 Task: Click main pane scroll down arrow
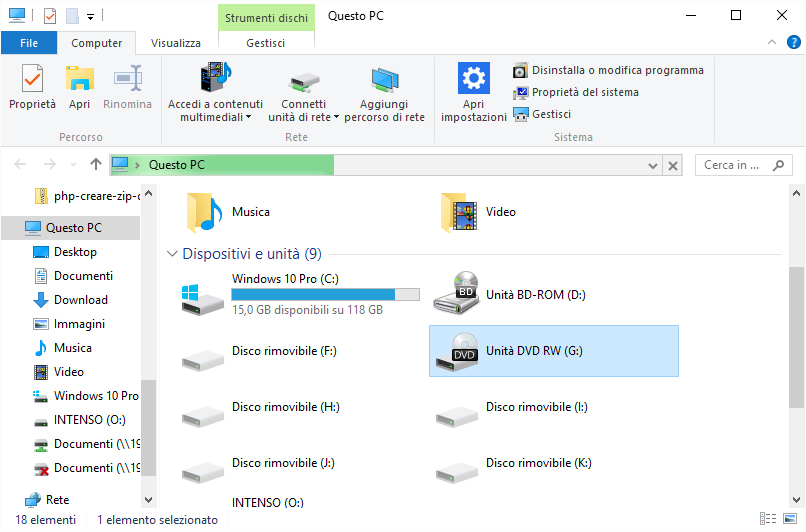(x=796, y=500)
